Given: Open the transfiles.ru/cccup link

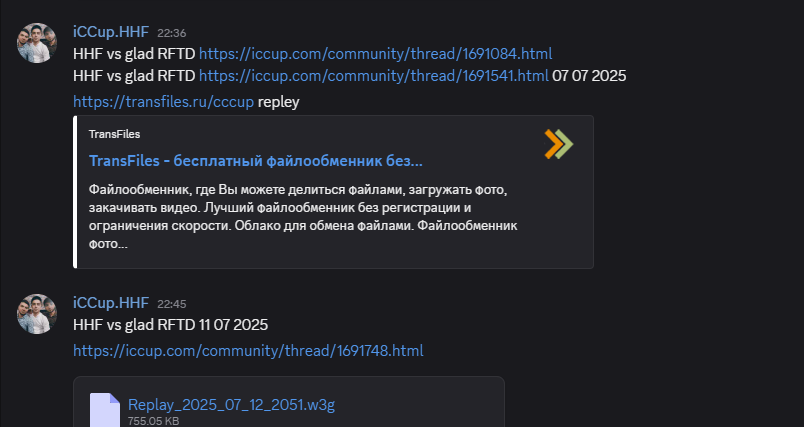Looking at the screenshot, I should point(164,102).
